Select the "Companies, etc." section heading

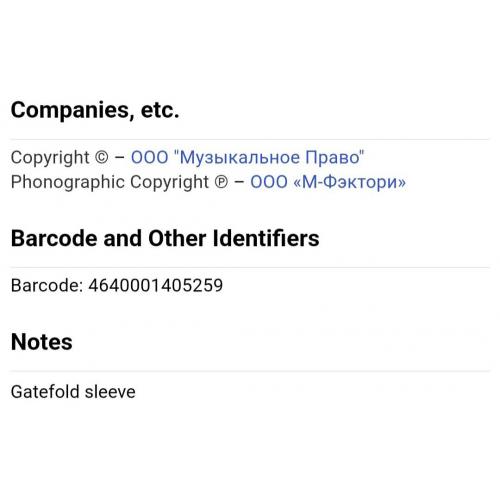[95, 110]
